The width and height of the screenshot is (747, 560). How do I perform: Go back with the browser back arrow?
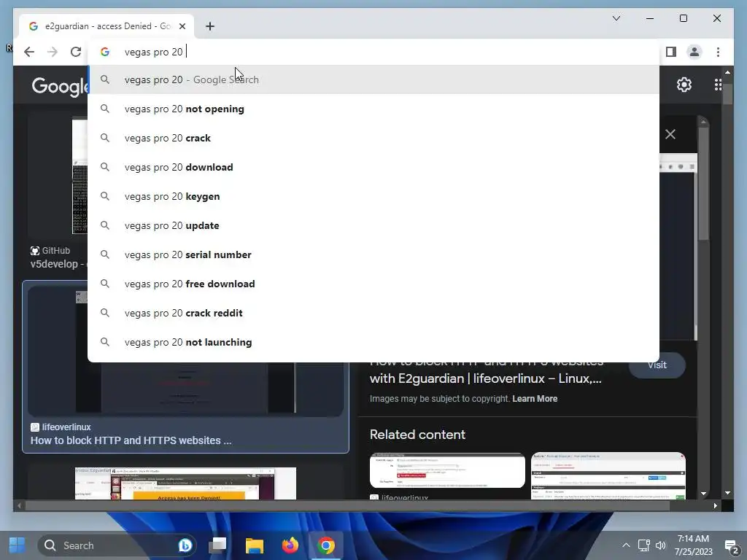click(x=29, y=52)
